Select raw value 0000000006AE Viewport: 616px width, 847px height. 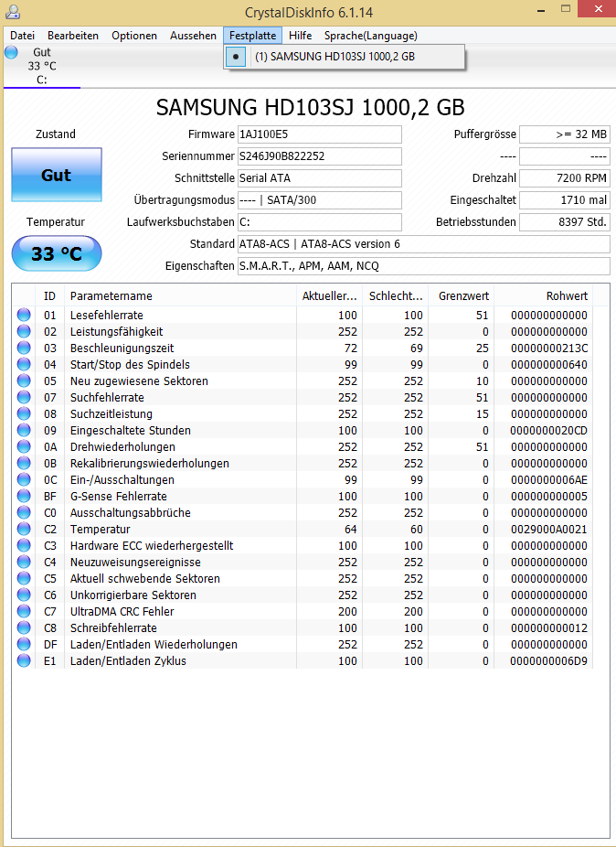pyautogui.click(x=548, y=480)
